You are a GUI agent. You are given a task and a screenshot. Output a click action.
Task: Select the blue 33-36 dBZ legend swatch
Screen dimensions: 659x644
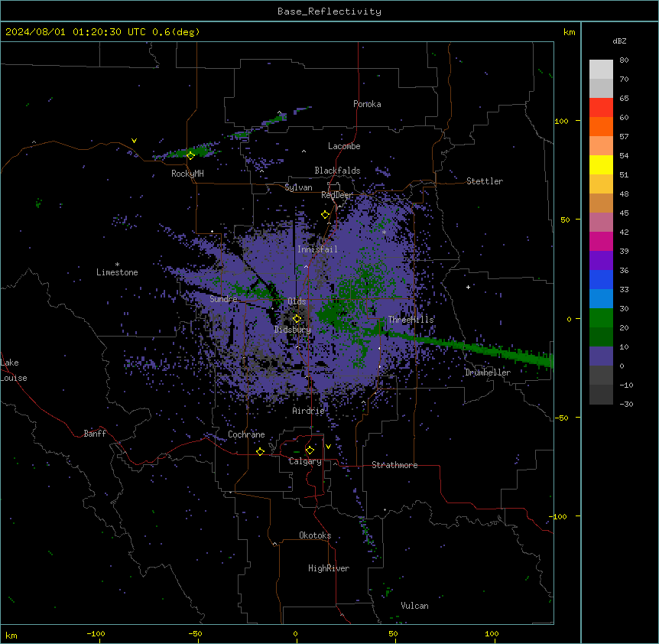click(x=601, y=279)
